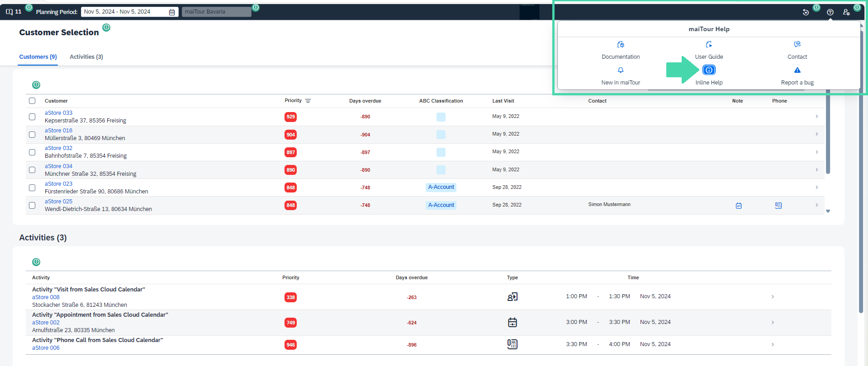Open the aStore 006 link under Activities

tap(46, 348)
